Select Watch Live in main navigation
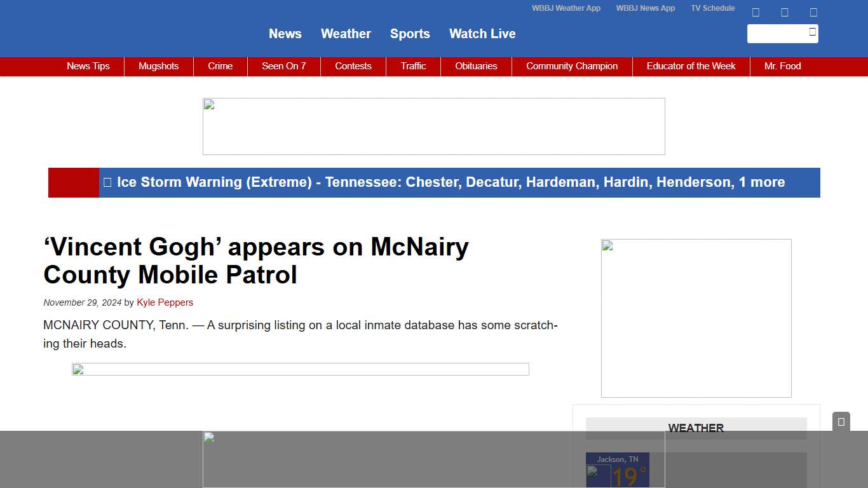Image resolution: width=868 pixels, height=488 pixels. tap(482, 34)
